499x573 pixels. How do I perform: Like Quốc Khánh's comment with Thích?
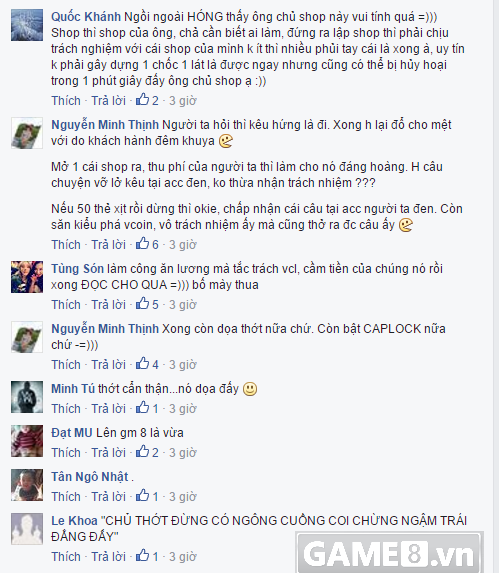66,100
